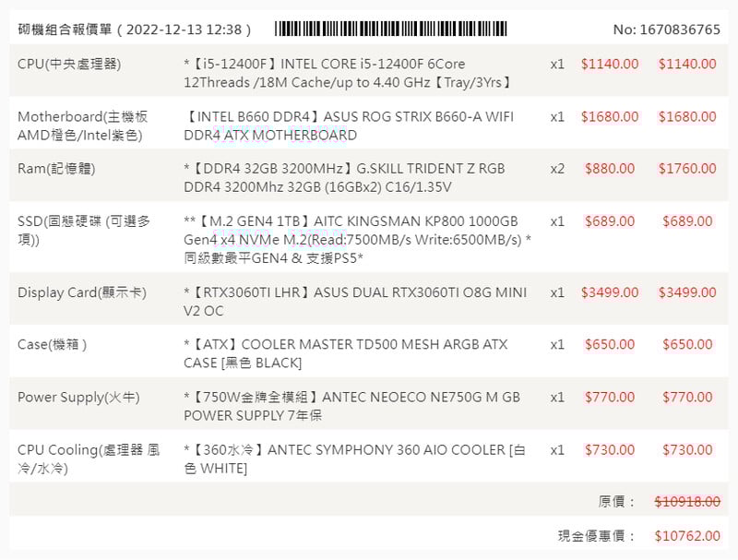Click the CPU(中央處理器) category label
The width and height of the screenshot is (738, 560).
point(69,64)
